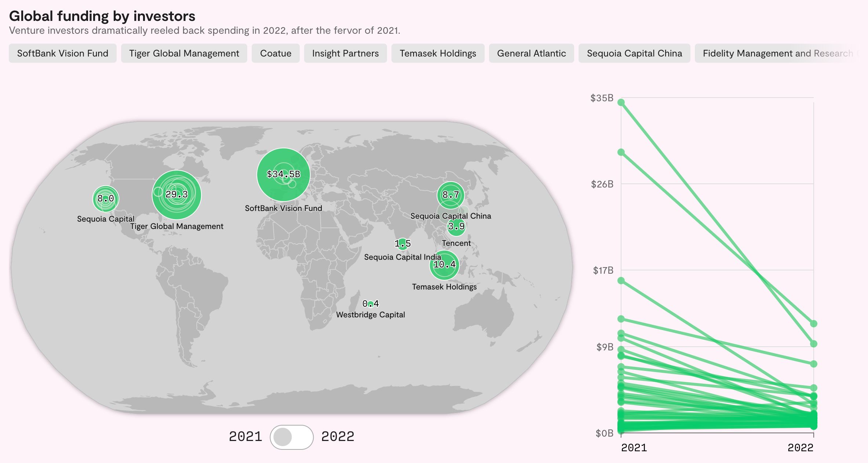The width and height of the screenshot is (868, 463).
Task: Select the Tiger Global Management filter chip
Action: click(184, 54)
